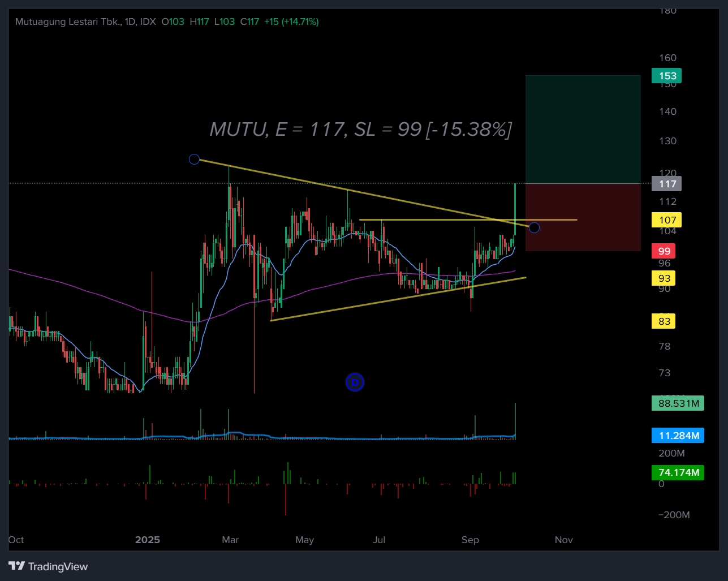Click the 73 price axis tick
The height and width of the screenshot is (581, 728).
[x=665, y=373]
